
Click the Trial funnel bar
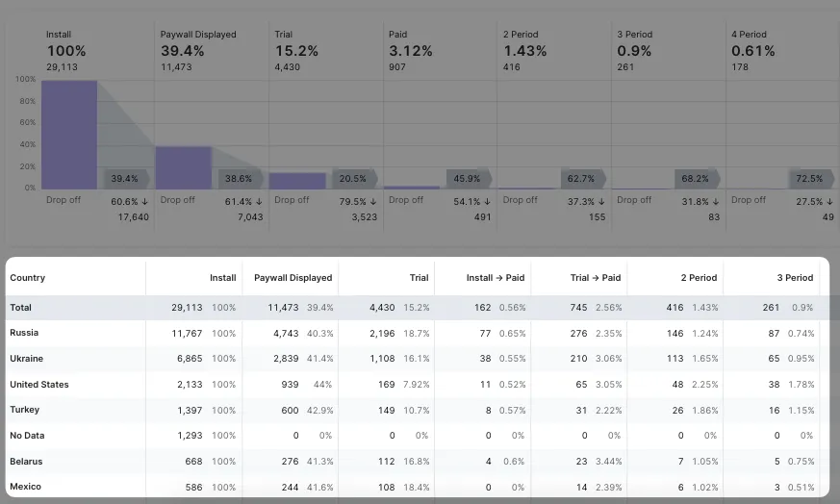pos(297,180)
